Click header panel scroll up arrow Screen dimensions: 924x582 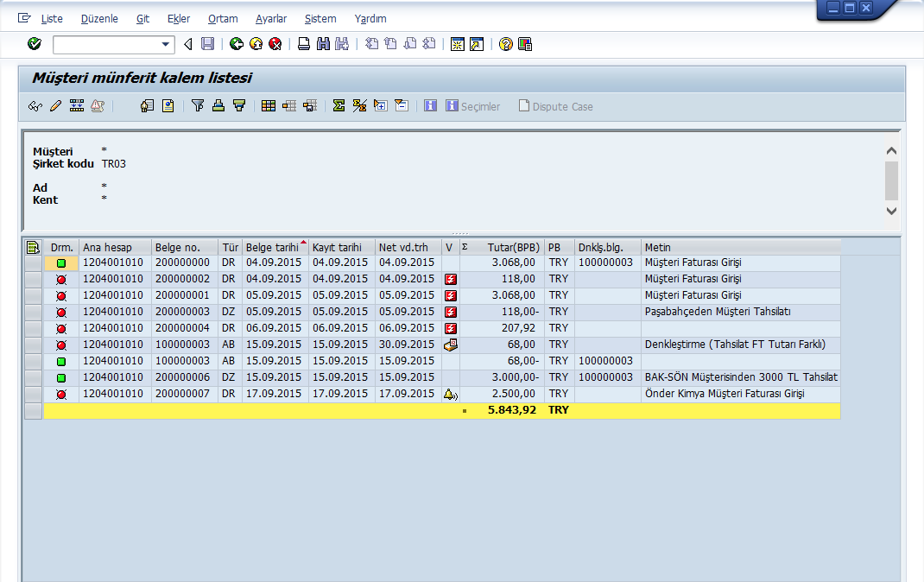point(891,151)
